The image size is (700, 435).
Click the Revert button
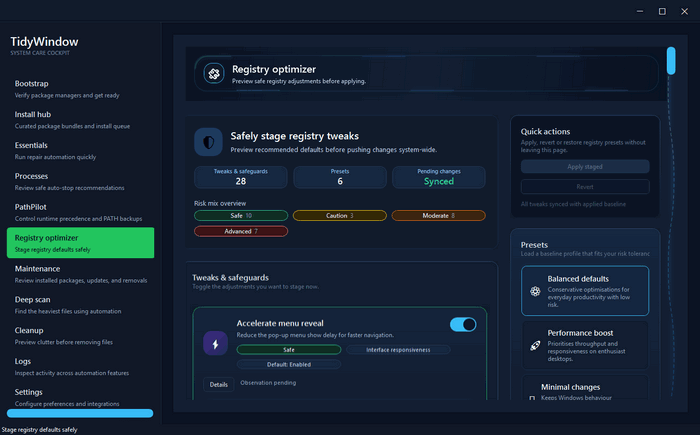pyautogui.click(x=585, y=187)
